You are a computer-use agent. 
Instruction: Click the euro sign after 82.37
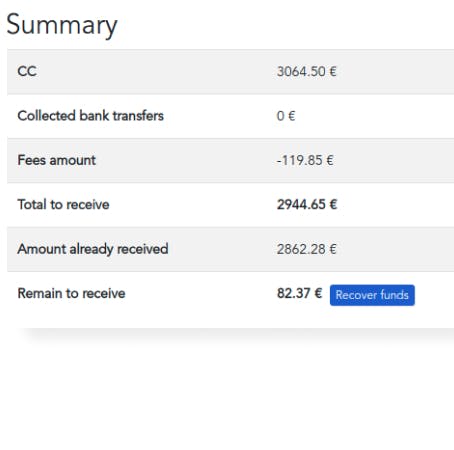[318, 293]
